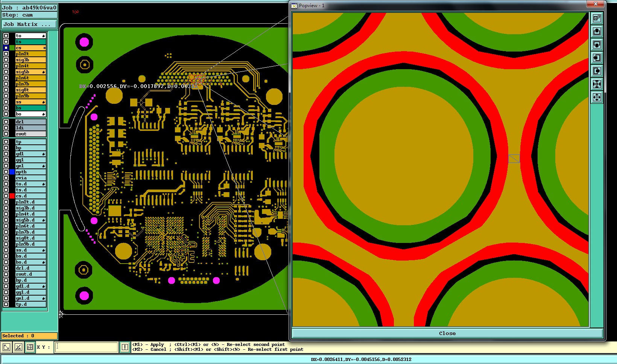Select layer tp in the layer list

click(30, 142)
